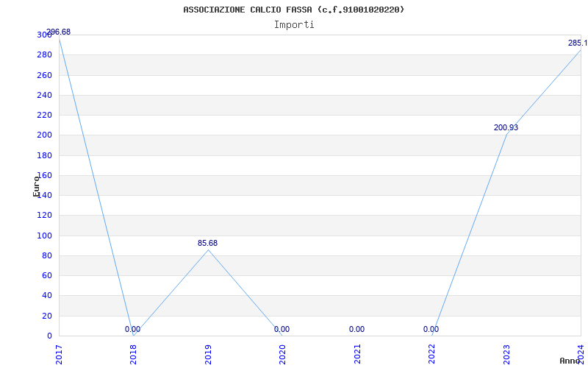Click the 296.68 data label

(x=58, y=32)
